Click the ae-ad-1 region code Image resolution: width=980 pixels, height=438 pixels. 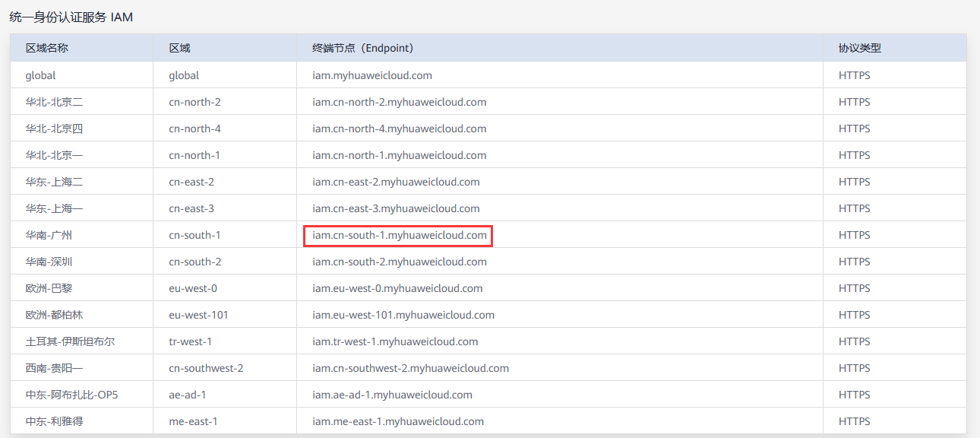tap(188, 395)
